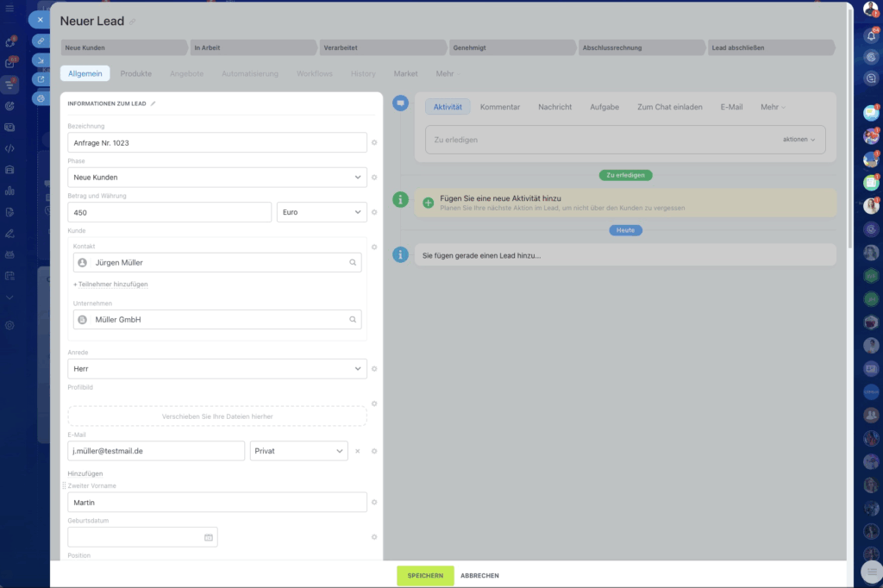Switch the activity stream to Kommentar
The image size is (883, 588).
point(500,107)
